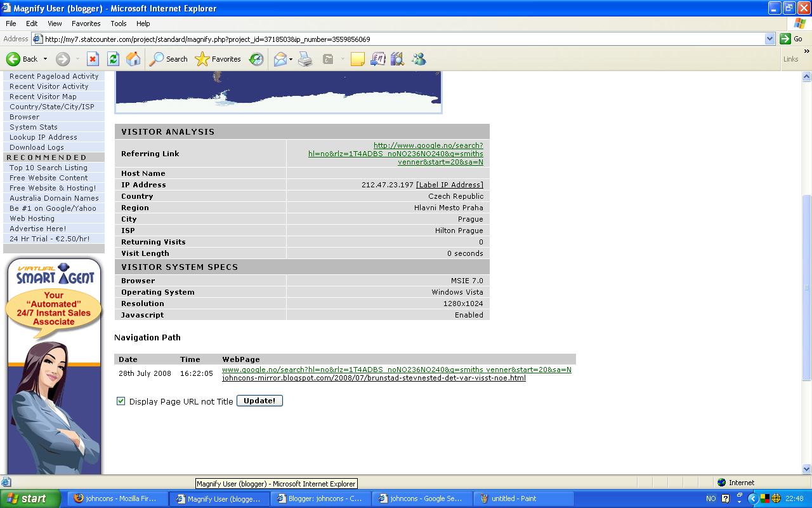
Task: Open the Favorites menu
Action: coord(86,23)
